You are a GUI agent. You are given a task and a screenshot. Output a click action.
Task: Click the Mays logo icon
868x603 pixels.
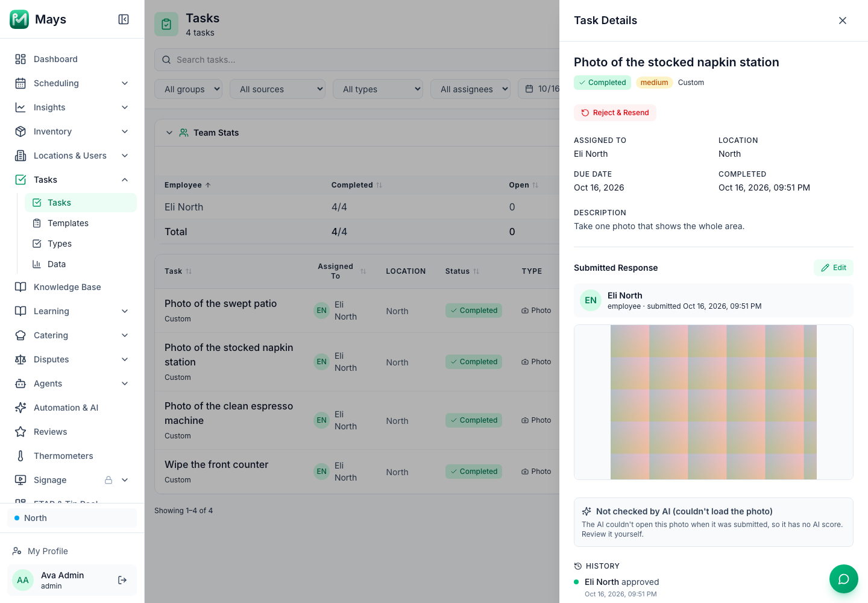point(19,19)
